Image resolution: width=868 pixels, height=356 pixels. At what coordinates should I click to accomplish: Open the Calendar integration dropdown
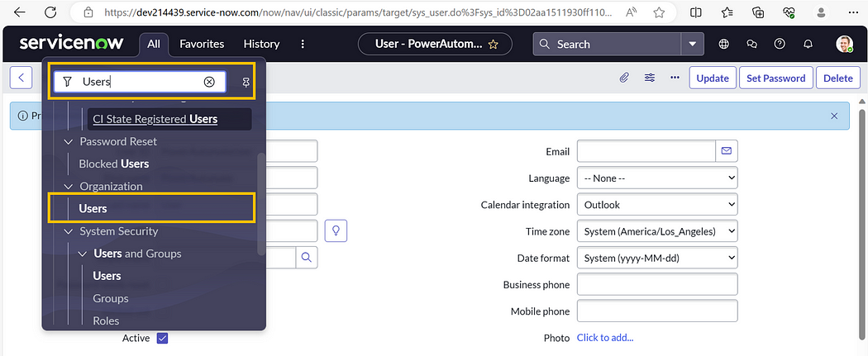pos(657,205)
